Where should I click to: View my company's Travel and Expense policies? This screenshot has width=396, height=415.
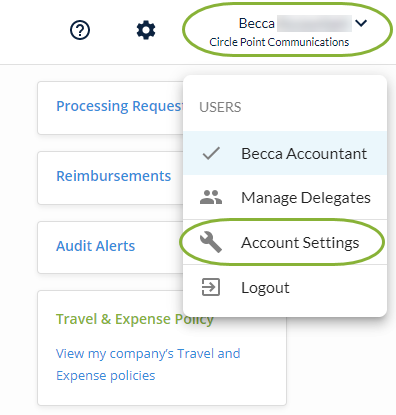[148, 364]
